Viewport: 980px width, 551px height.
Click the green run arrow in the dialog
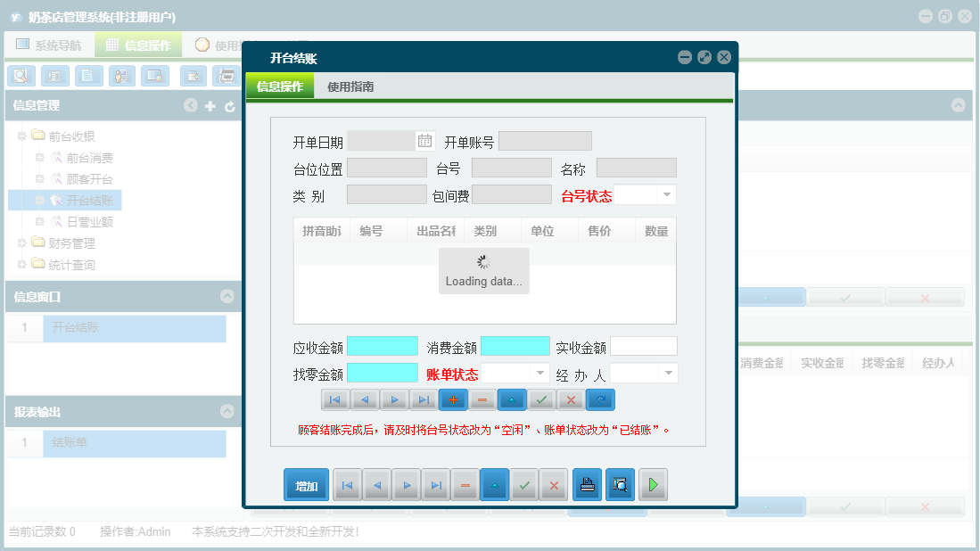[x=654, y=484]
